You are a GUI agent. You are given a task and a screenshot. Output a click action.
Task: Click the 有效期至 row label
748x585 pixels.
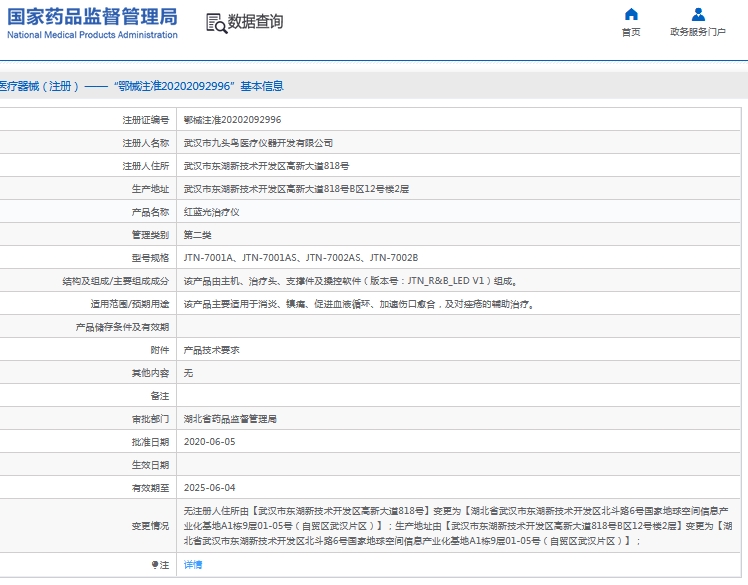[x=150, y=488]
